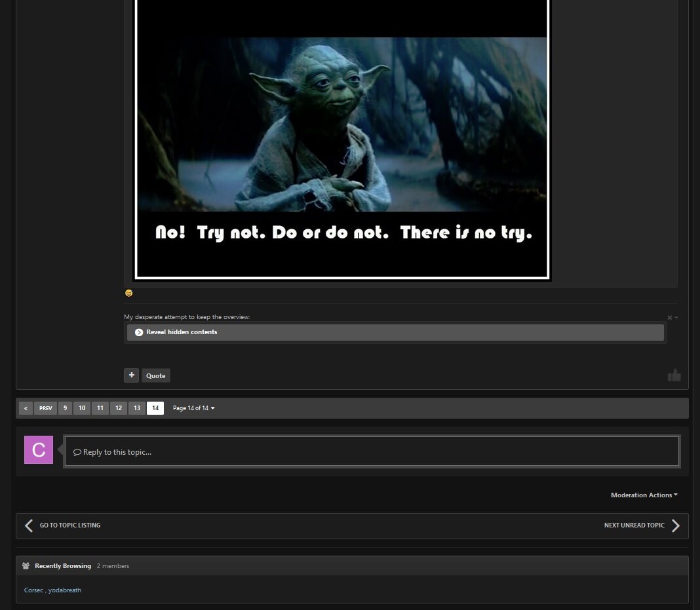Click the thumbs-up like icon on the post
This screenshot has width=700, height=610.
pyautogui.click(x=674, y=375)
